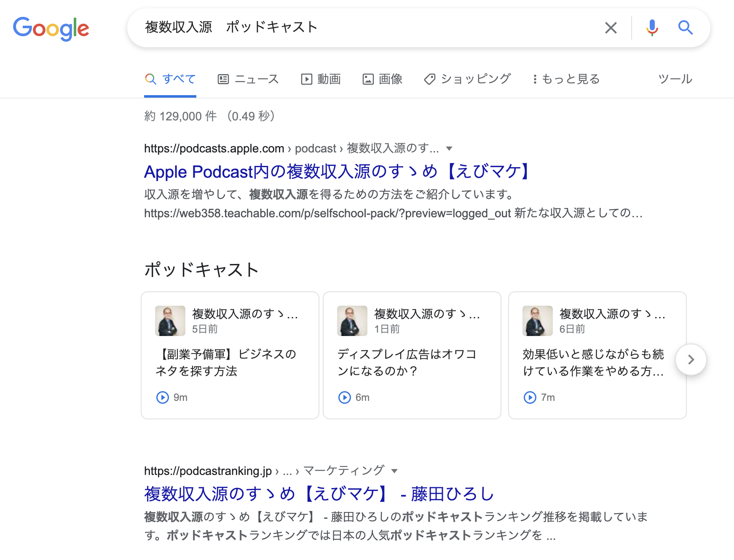The image size is (734, 560).
Task: Click the 5日前 date label
Action: (205, 329)
